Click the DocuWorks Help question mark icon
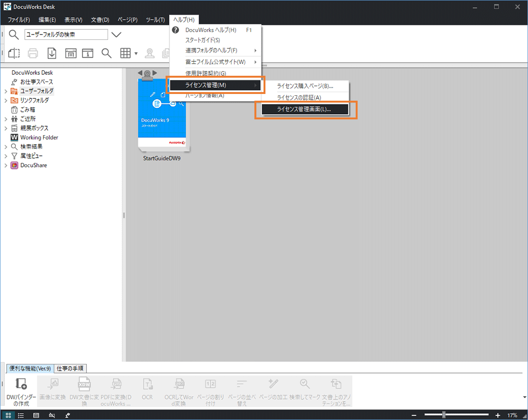Viewport: 528px width, 420px height. 175,30
